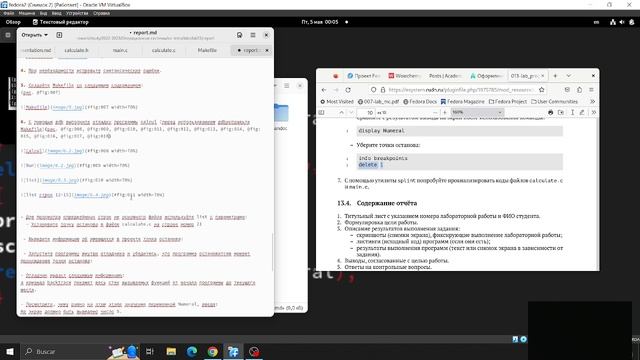Image resolution: width=640 pixels, height=360 pixels.
Task: Print the PDF document
Action: click(x=551, y=112)
